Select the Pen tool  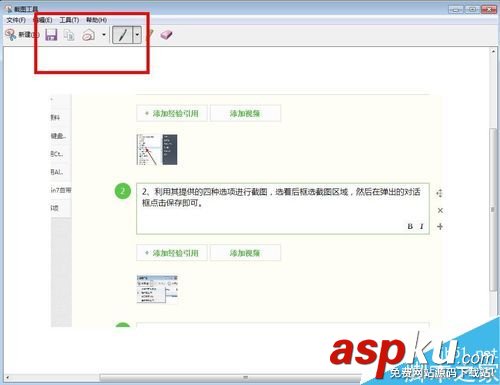coord(123,35)
